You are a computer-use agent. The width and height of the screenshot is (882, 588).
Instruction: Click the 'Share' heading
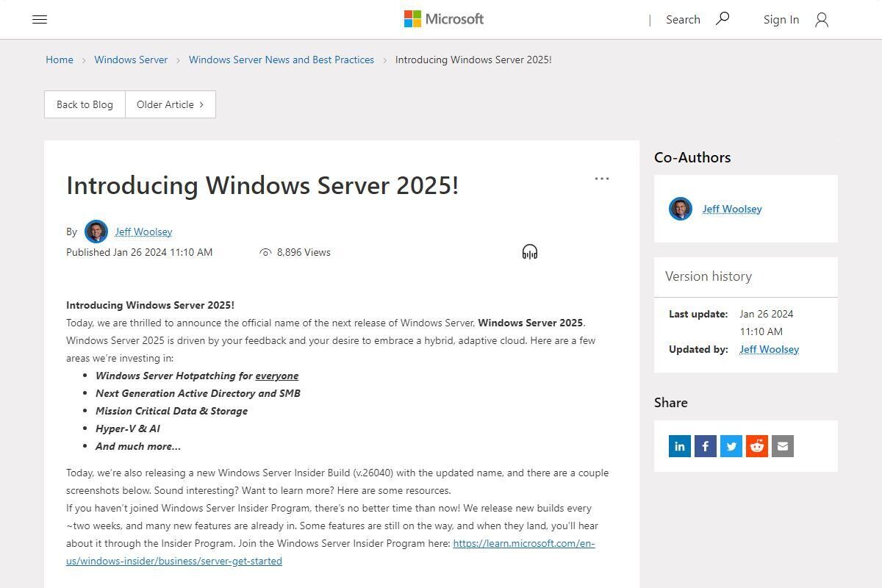(x=671, y=403)
